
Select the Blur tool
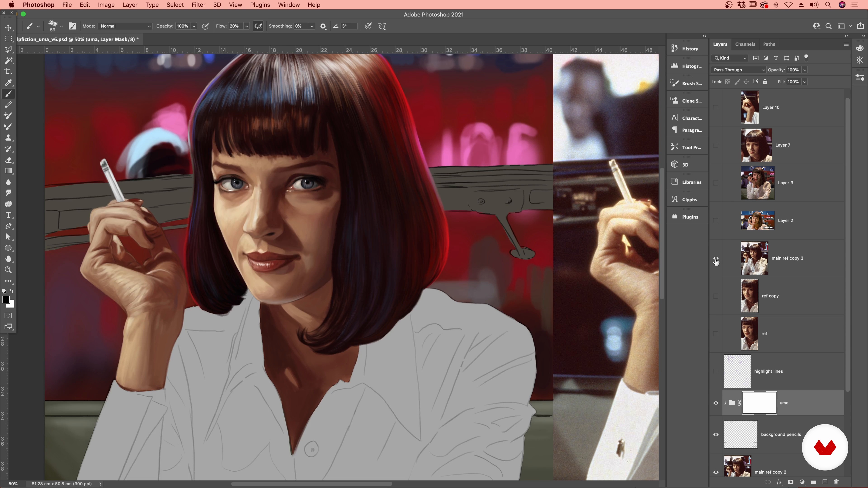(8, 182)
